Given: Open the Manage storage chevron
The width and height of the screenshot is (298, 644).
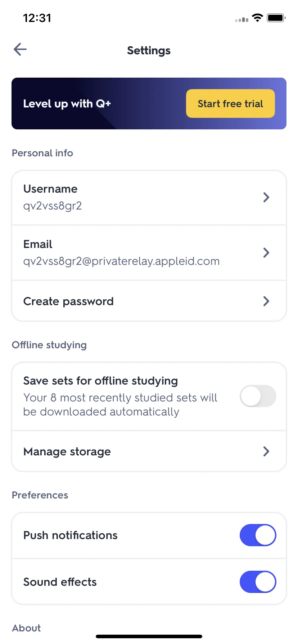Looking at the screenshot, I should 266,451.
